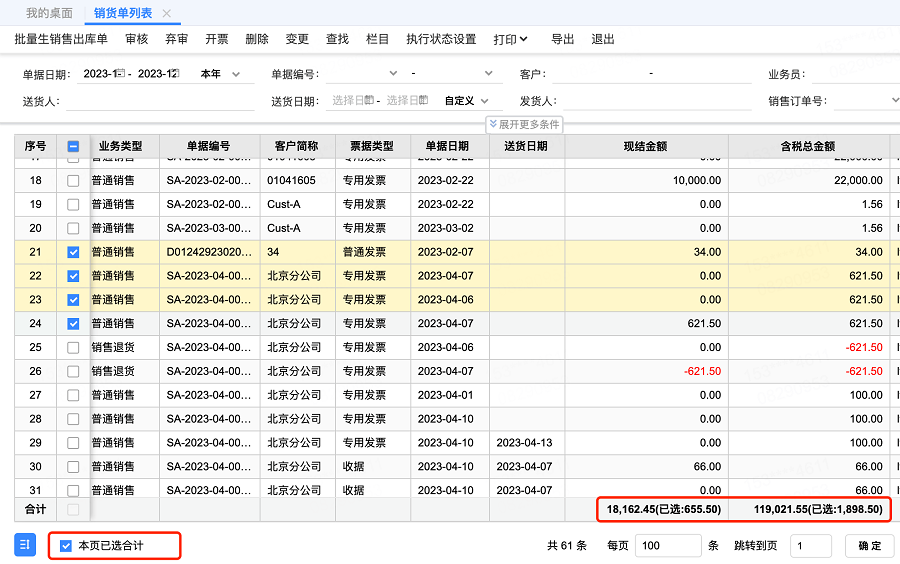Click the 每页 page size input field
900x564 pixels.
click(x=667, y=546)
